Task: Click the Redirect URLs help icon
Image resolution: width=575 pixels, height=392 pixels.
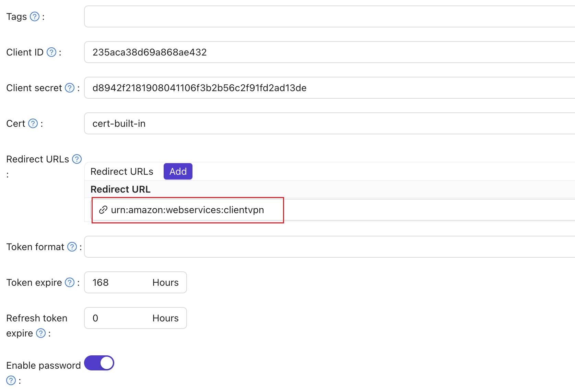Action: tap(77, 159)
